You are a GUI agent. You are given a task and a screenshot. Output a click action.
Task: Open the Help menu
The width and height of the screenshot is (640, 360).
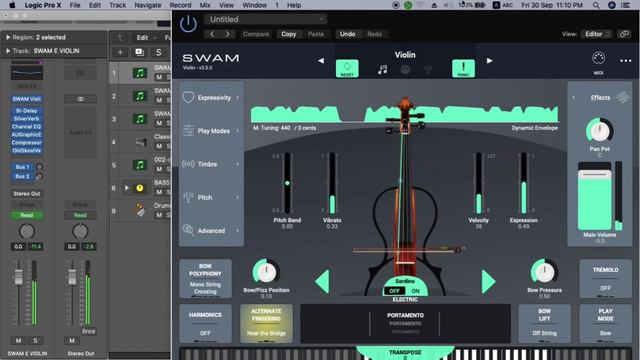tap(294, 5)
